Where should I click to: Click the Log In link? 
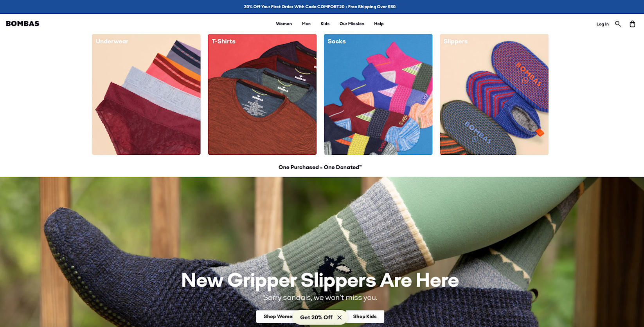click(603, 24)
